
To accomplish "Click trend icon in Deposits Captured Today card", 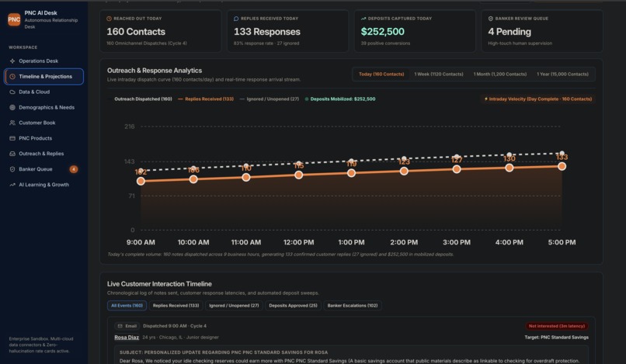I will pos(363,19).
